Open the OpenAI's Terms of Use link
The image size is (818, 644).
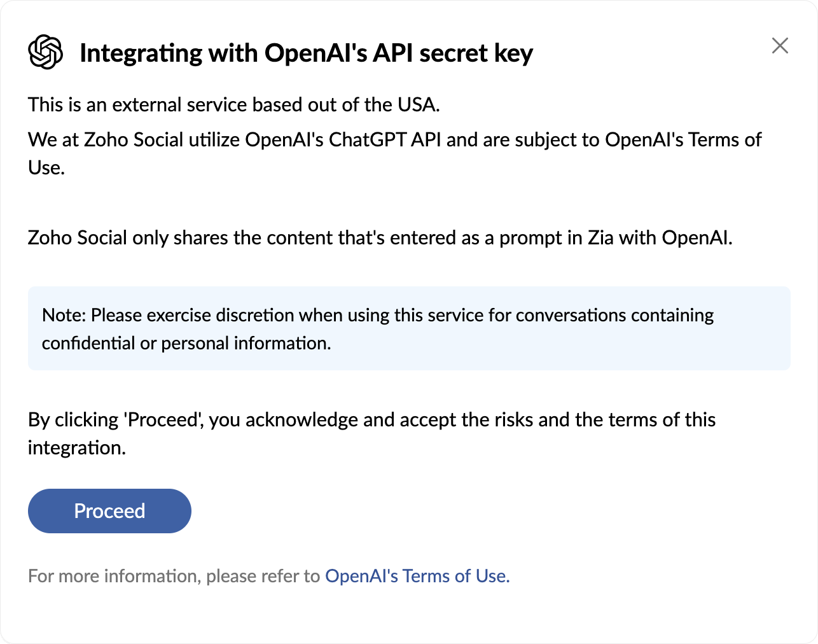click(417, 576)
